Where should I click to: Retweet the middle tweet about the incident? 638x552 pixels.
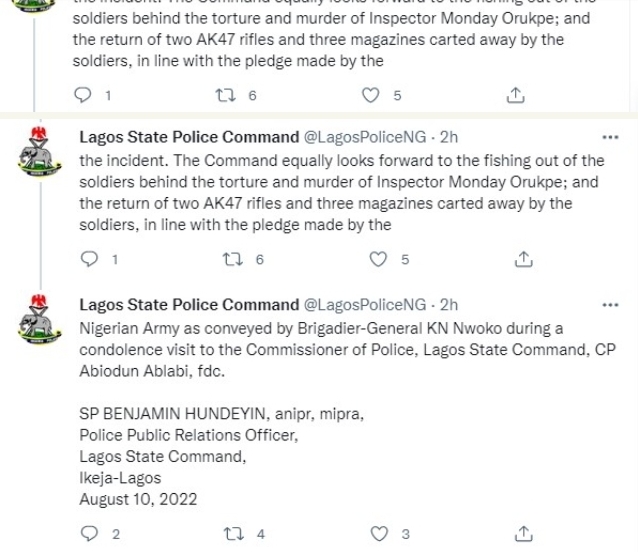pyautogui.click(x=230, y=259)
